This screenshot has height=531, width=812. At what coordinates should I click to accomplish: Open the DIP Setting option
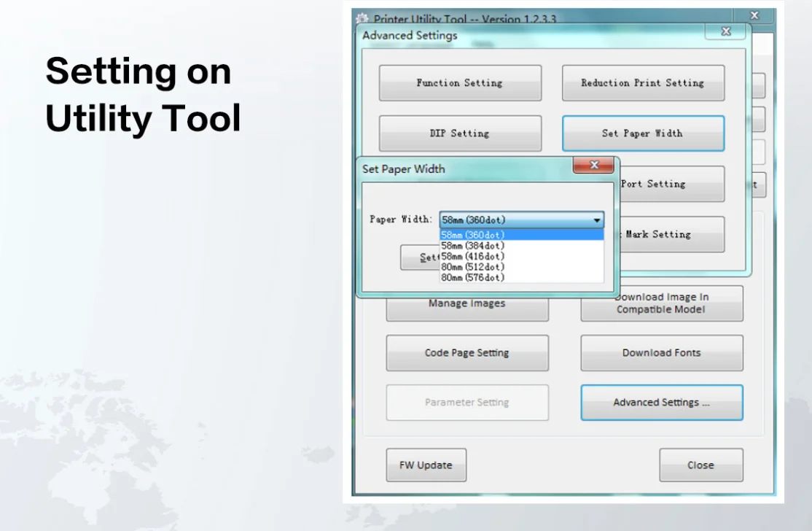point(460,133)
